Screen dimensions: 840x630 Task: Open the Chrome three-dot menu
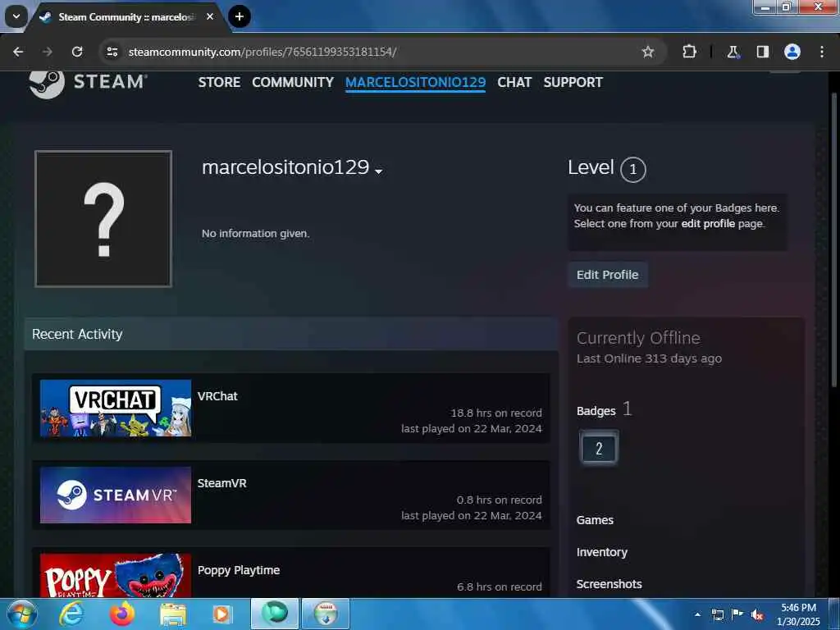point(822,52)
